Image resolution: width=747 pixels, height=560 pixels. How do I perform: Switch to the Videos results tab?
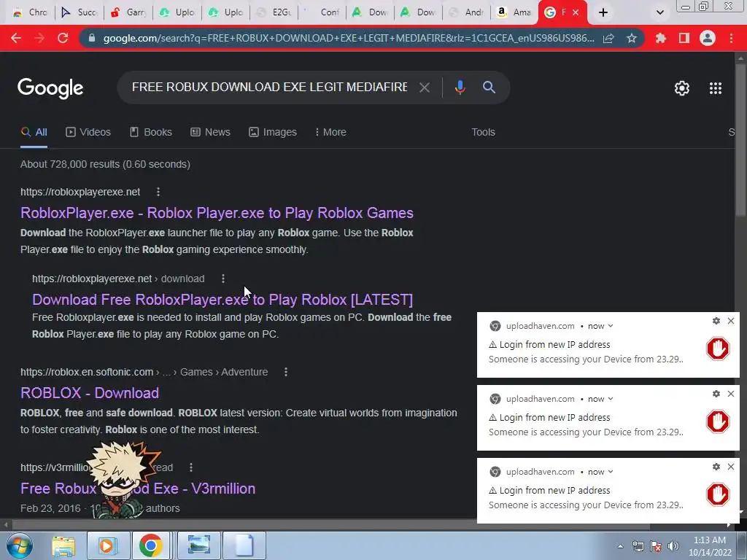(88, 133)
